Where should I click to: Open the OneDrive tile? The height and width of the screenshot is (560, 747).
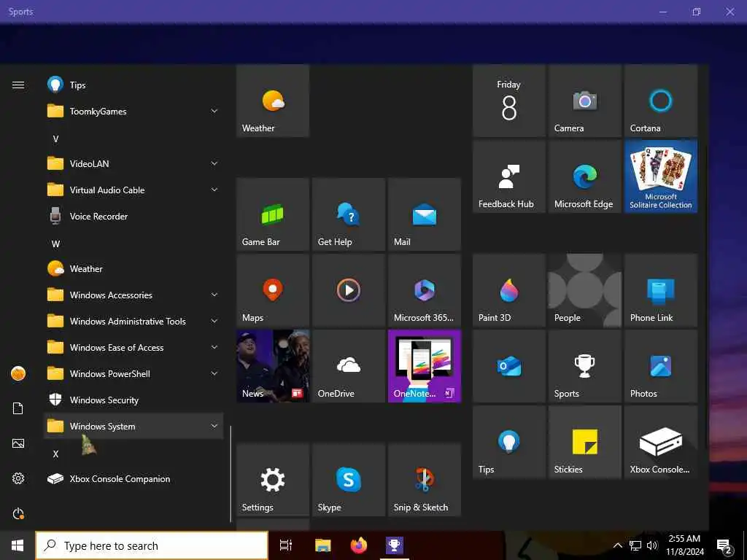[348, 366]
